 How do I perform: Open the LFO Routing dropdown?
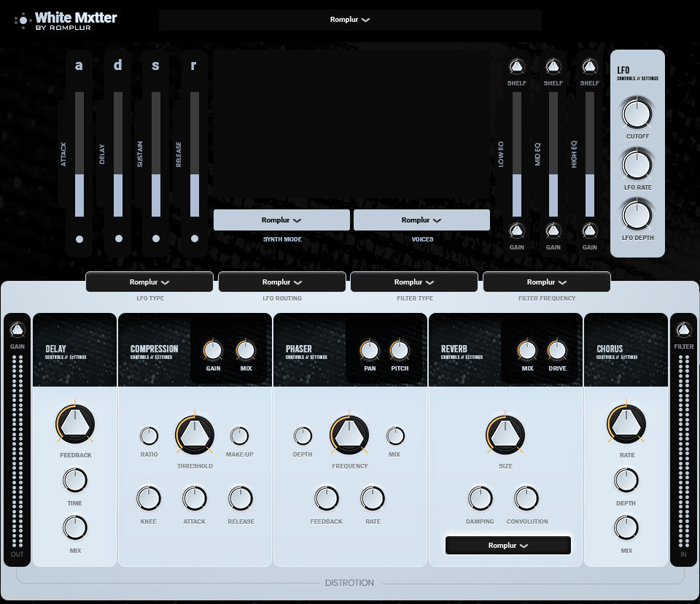281,282
